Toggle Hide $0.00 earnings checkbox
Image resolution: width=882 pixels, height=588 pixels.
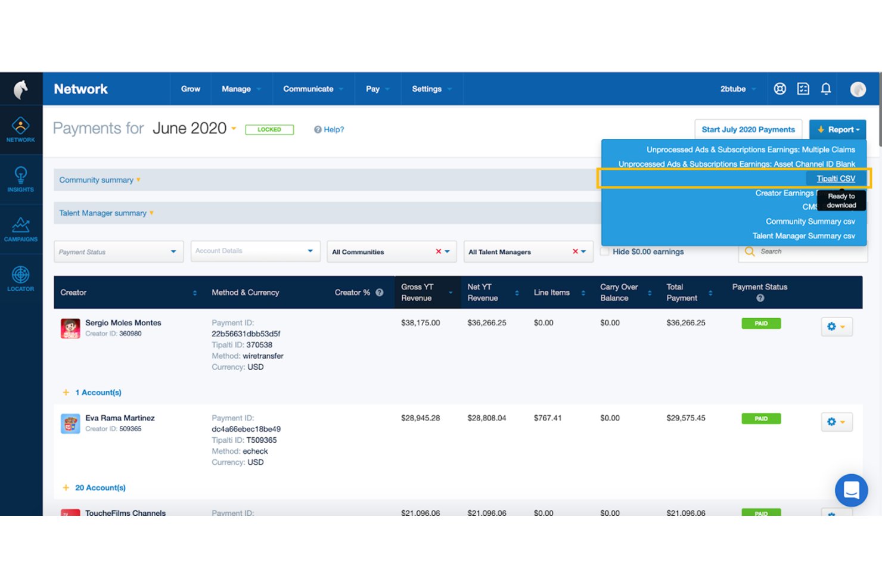[605, 251]
